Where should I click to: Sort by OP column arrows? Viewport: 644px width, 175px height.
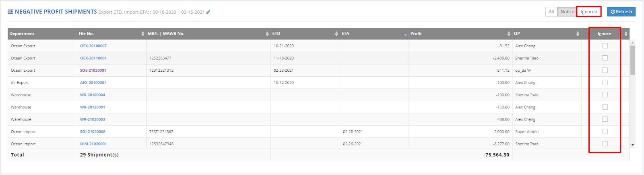(x=578, y=34)
